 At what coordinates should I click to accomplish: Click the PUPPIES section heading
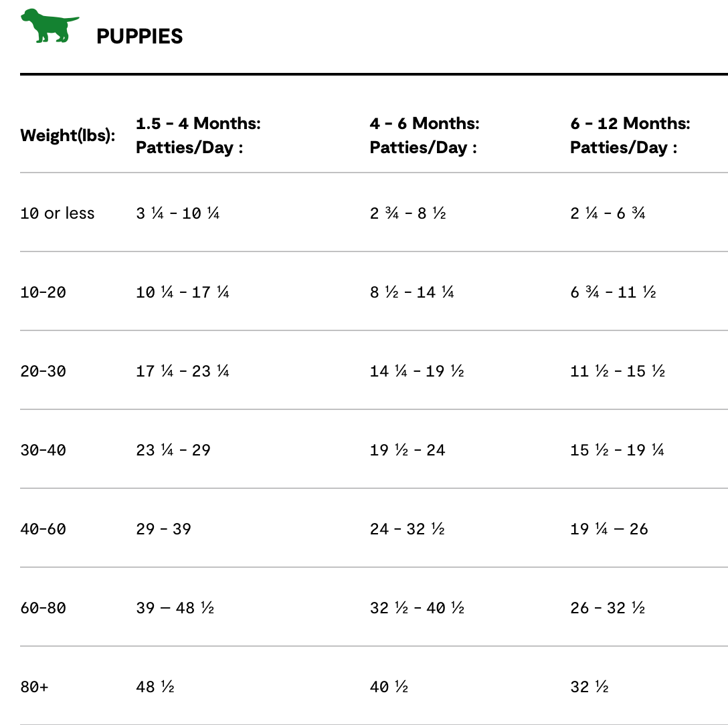click(x=139, y=37)
